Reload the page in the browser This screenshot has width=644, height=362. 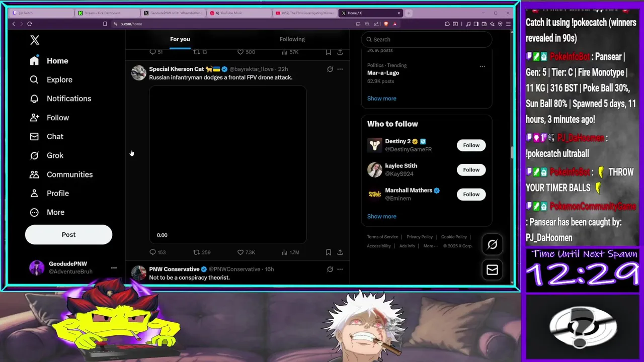pyautogui.click(x=30, y=24)
